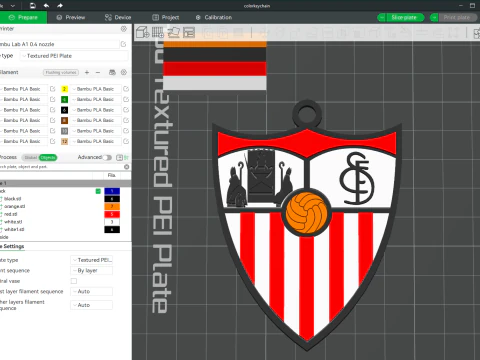Switch to the Preview tab

(x=71, y=17)
